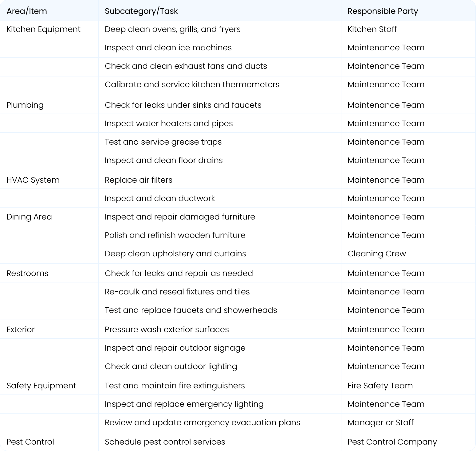Click Maintenance Team in the ice machines row

point(386,48)
